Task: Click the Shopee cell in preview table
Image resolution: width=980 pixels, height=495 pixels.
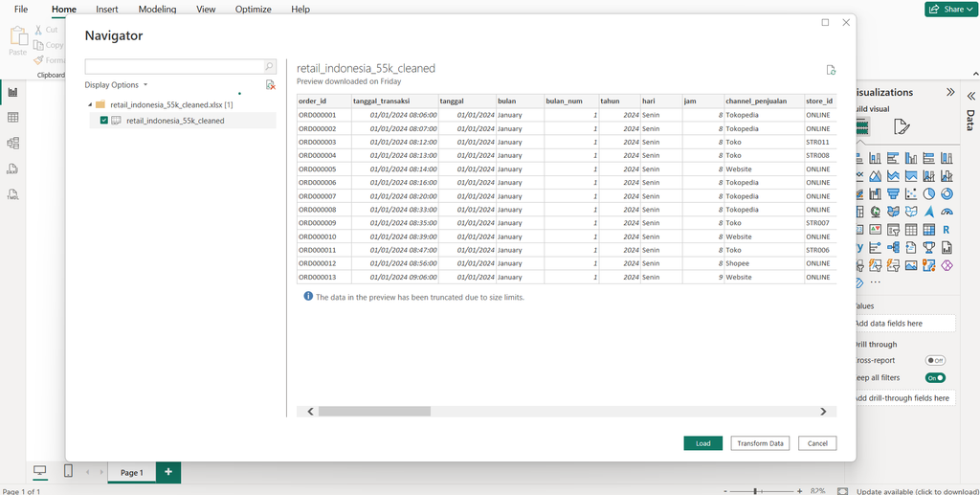Action: coord(764,263)
